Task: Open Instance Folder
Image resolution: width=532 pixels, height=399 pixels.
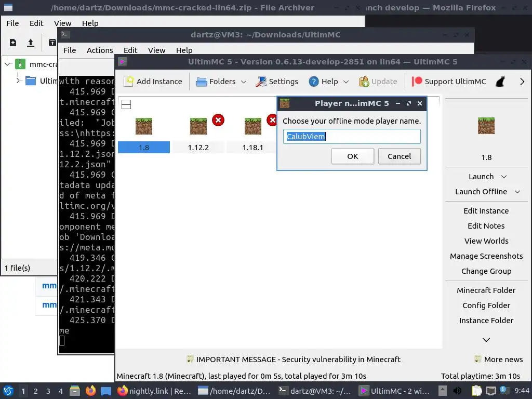Action: point(486,321)
